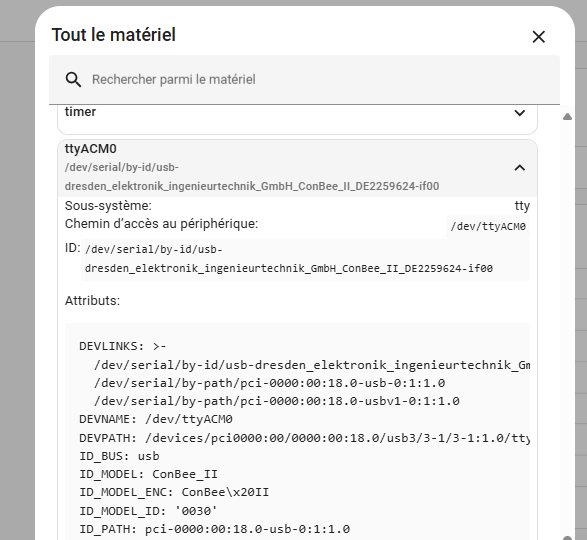Click the DEVNAME: /dev/ttyACM0 attribute line
The image size is (587, 540).
(156, 419)
